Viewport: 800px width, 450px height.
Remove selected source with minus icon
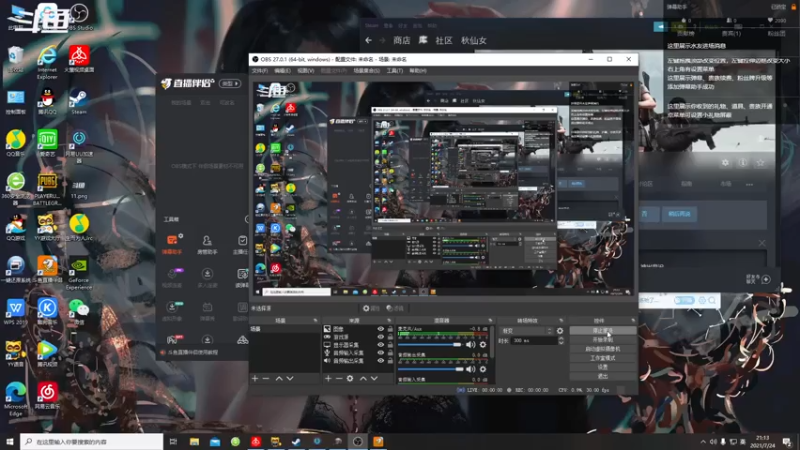click(339, 379)
